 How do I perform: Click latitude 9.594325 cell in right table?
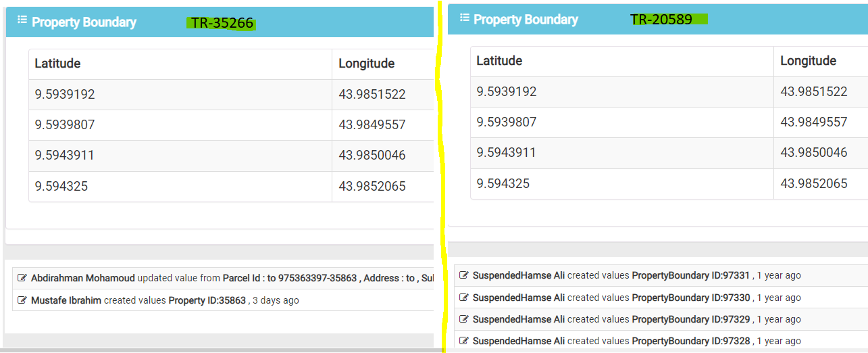[622, 183]
